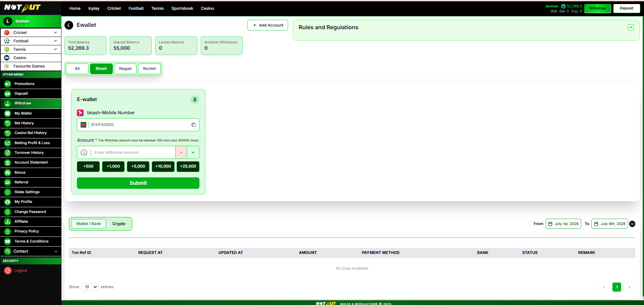Viewport: 644px width, 305px height.
Task: Open Sportsbook from top navigation
Action: click(182, 8)
